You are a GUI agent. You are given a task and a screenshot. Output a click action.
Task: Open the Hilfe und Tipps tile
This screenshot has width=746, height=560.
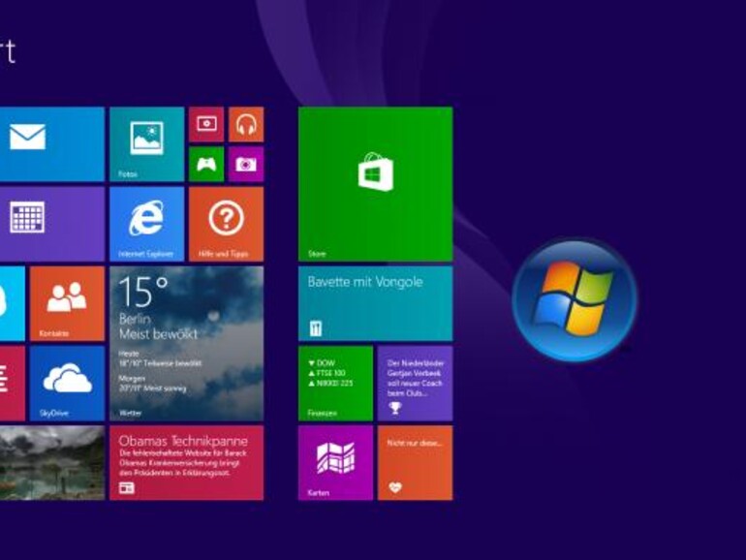(x=226, y=224)
